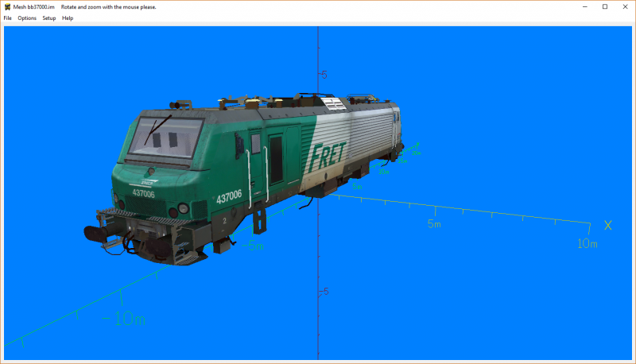Click the application icon in title bar

[7, 7]
